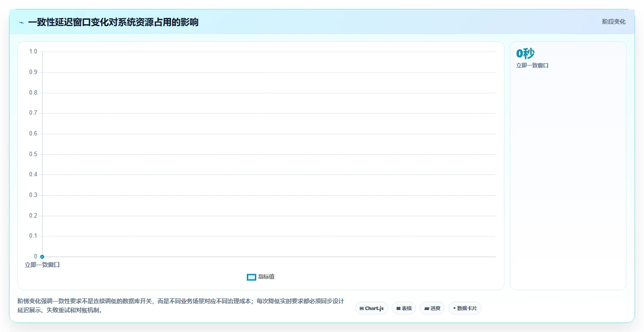Screen dimensions: 644x332
Task: Click the 立即一致窗口 x-axis label
Action: (42, 265)
